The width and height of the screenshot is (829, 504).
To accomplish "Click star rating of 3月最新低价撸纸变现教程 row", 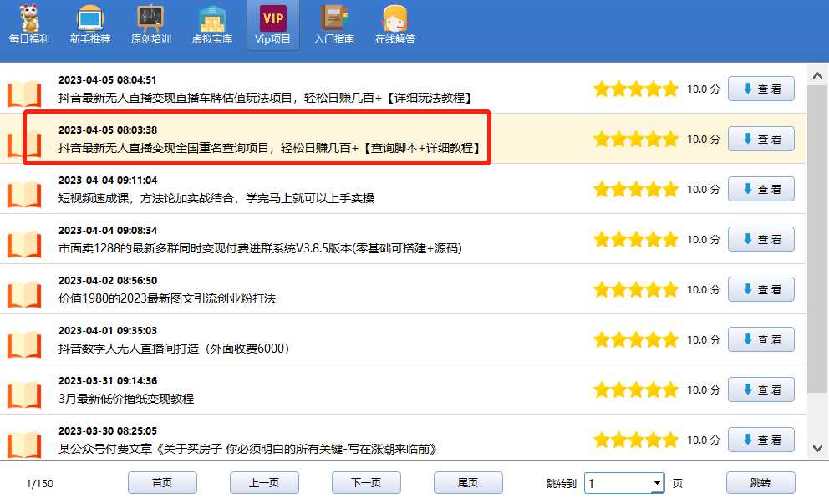I will point(635,389).
